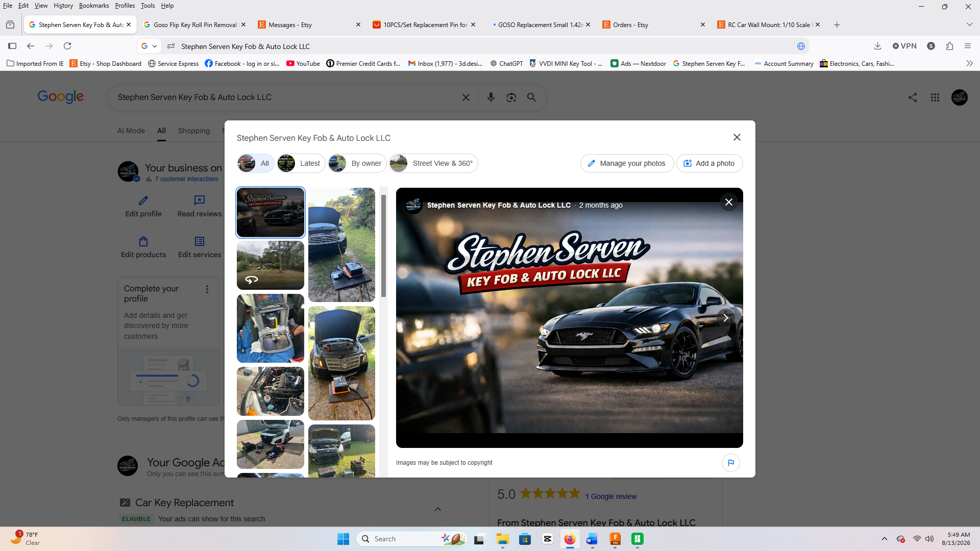
Task: Open the History menu
Action: point(63,6)
